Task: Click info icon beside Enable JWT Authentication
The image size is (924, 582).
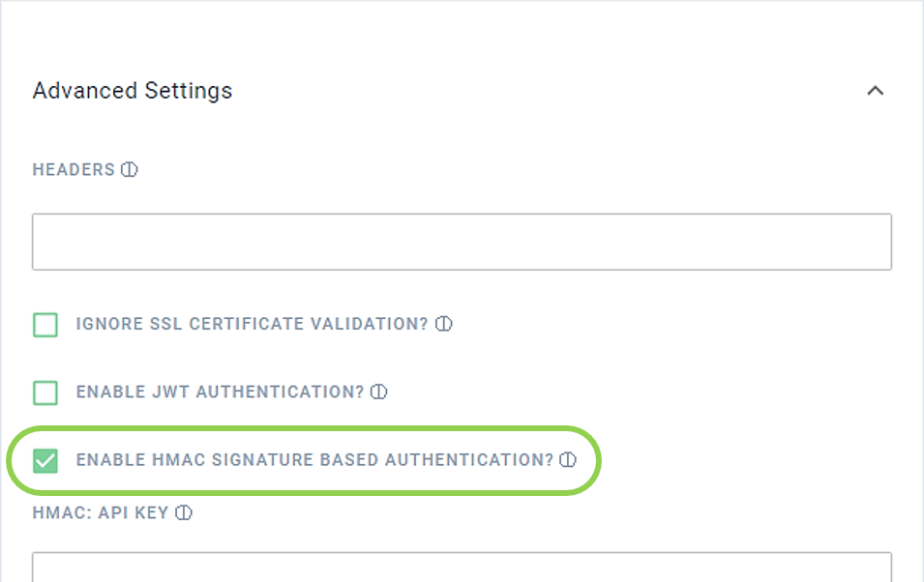Action: point(379,393)
